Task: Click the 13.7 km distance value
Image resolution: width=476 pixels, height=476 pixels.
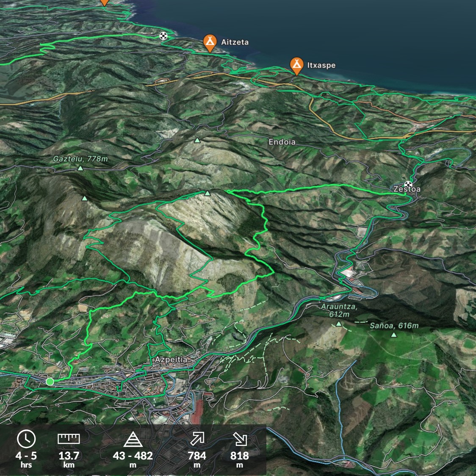Action: [x=69, y=456]
